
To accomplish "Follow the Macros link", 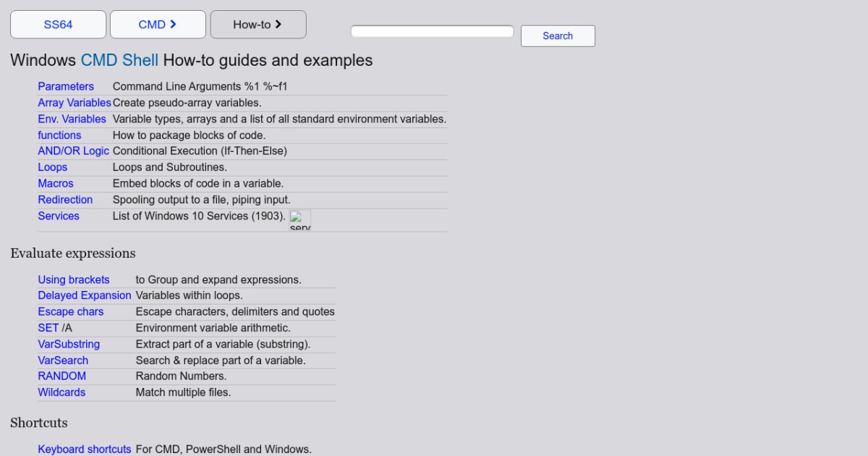I will 56,184.
